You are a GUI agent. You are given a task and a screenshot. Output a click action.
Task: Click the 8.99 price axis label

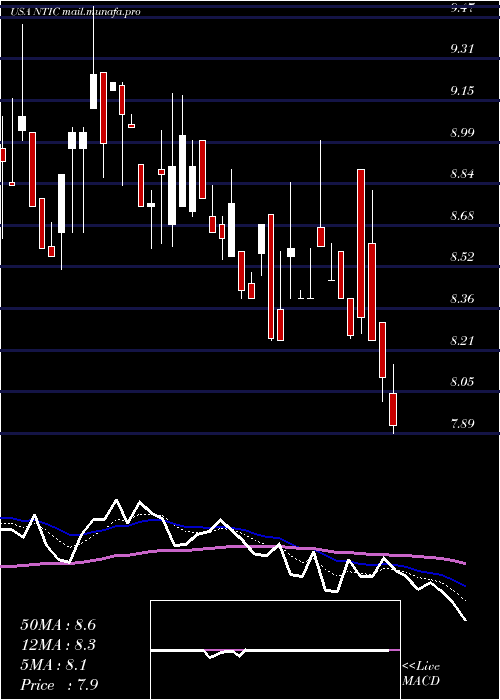pyautogui.click(x=462, y=133)
